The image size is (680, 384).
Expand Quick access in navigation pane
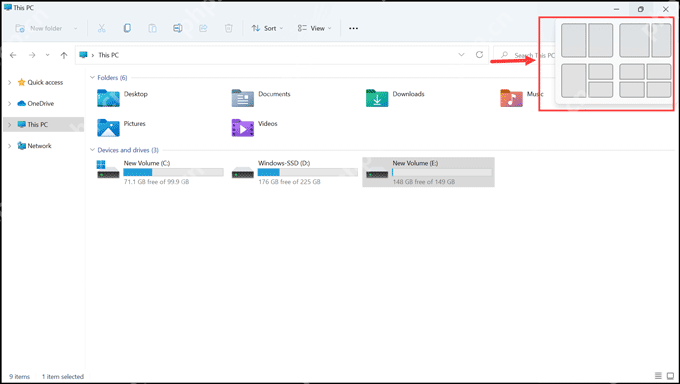pyautogui.click(x=10, y=82)
